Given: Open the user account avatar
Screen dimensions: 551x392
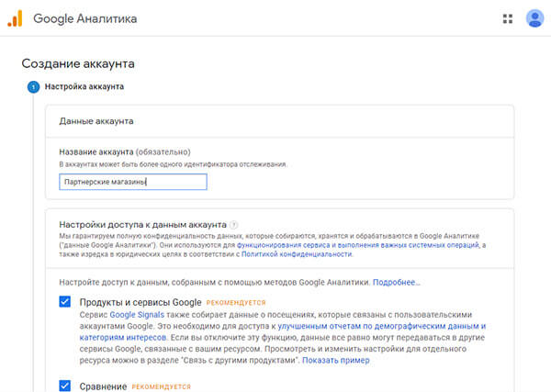Looking at the screenshot, I should [534, 18].
